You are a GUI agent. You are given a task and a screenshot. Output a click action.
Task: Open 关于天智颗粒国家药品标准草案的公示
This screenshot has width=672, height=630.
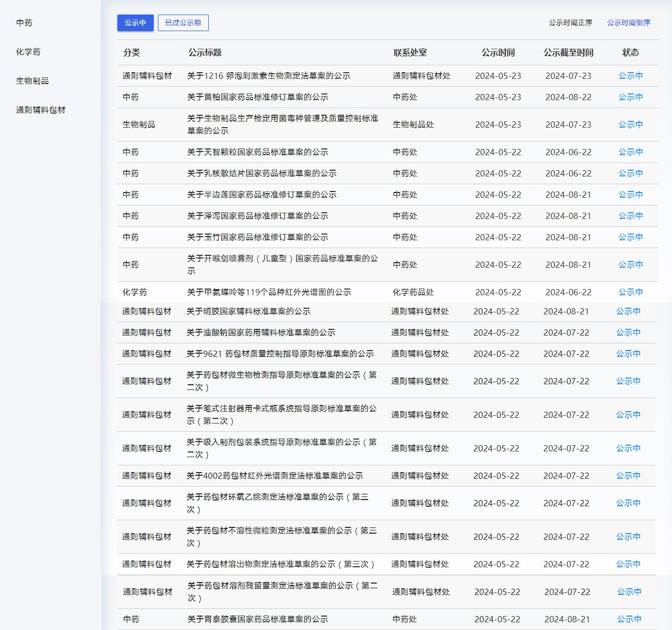pyautogui.click(x=258, y=152)
